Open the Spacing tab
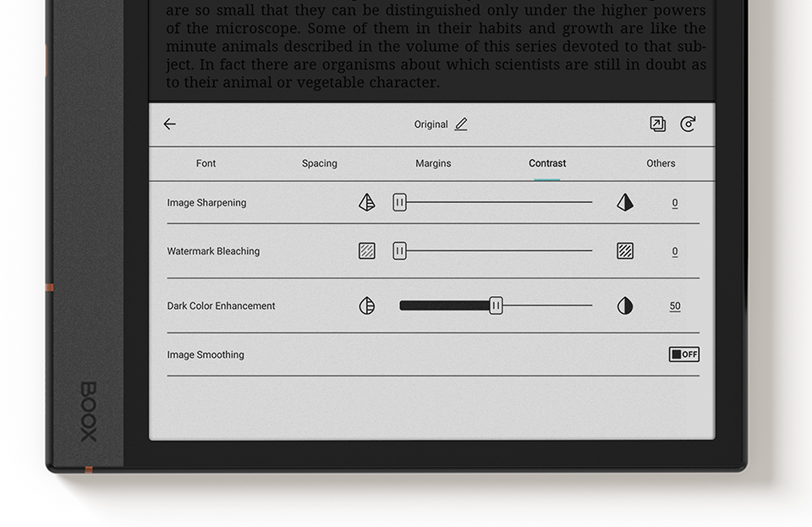This screenshot has height=527, width=812. (x=320, y=163)
